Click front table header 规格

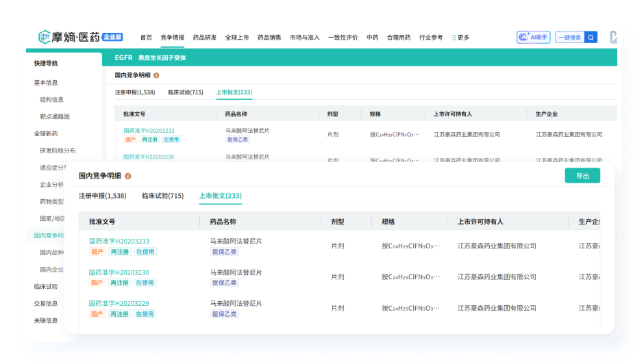click(388, 222)
